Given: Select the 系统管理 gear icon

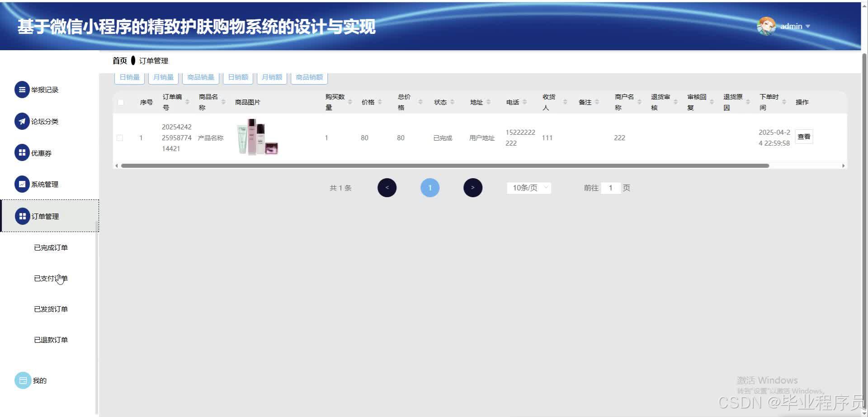Looking at the screenshot, I should pos(22,184).
